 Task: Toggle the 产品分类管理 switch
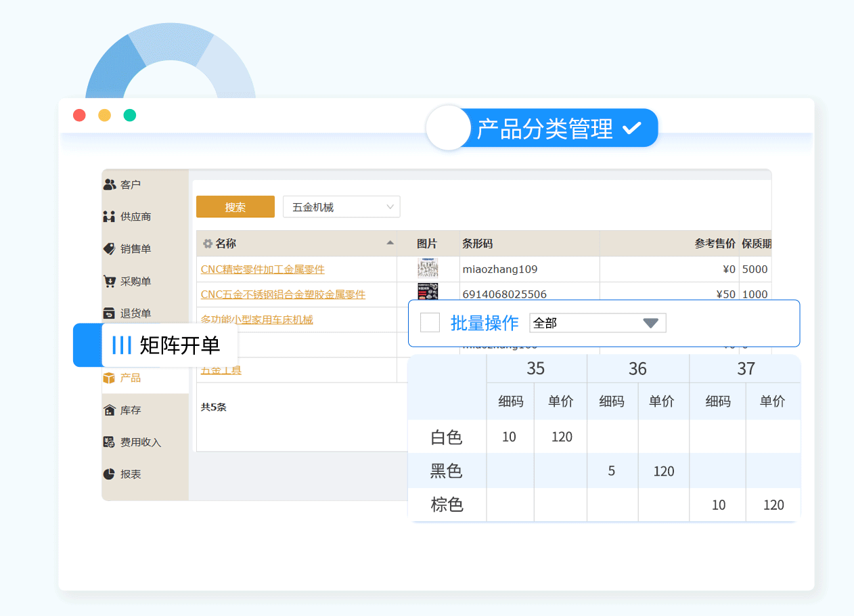point(448,128)
